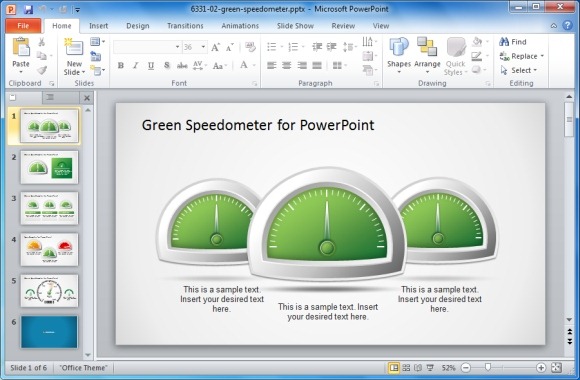Click Convert to SmartArt icon

(369, 70)
